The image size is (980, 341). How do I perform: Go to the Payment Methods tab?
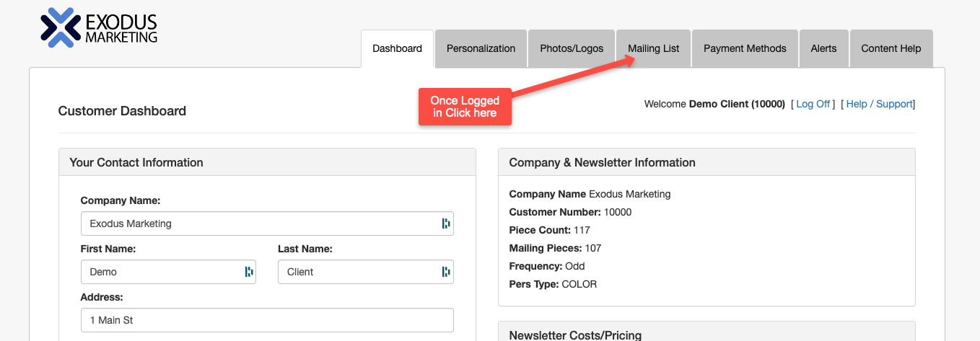point(745,49)
